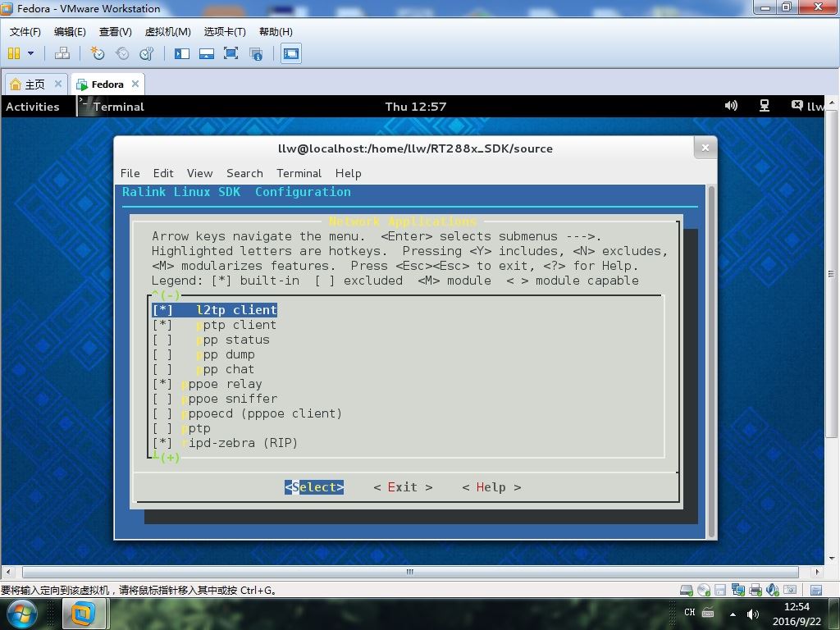Open the 查看(V) menu
Viewport: 840px width, 630px height.
pyautogui.click(x=115, y=32)
